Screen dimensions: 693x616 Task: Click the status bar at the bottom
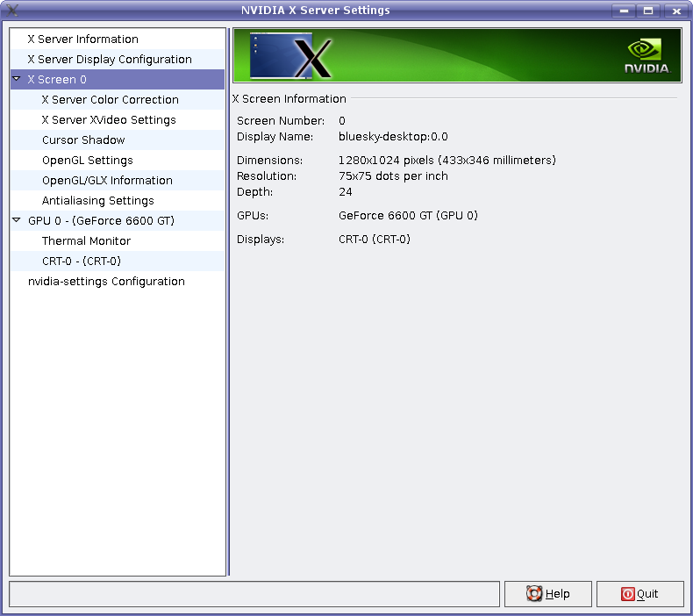click(254, 594)
